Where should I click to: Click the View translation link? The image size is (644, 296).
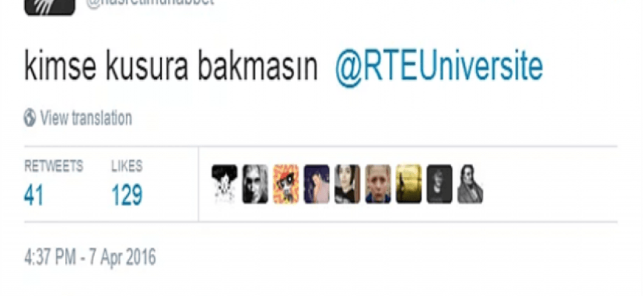(86, 118)
